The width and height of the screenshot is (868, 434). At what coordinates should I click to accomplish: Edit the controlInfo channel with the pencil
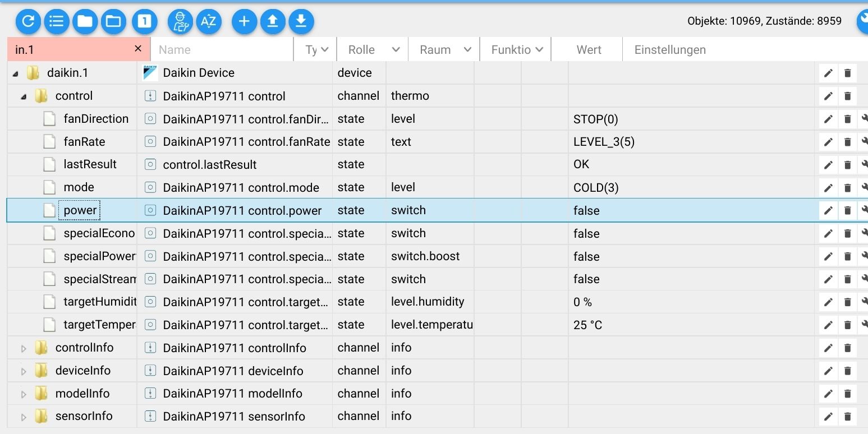[x=828, y=348]
